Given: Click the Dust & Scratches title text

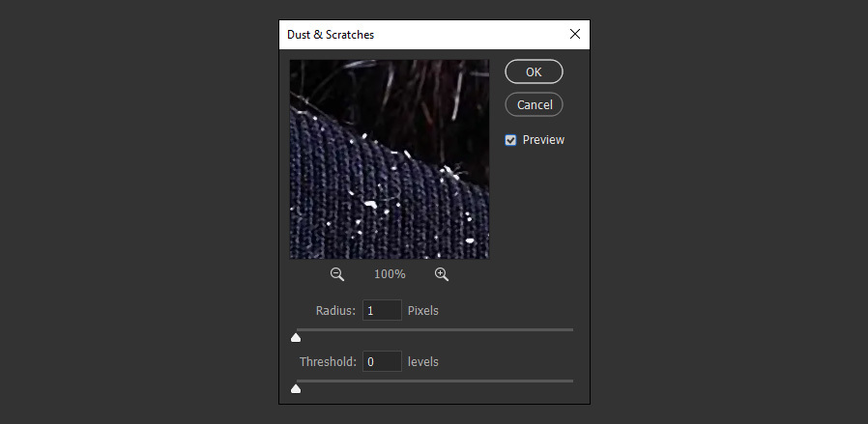Looking at the screenshot, I should (331, 34).
